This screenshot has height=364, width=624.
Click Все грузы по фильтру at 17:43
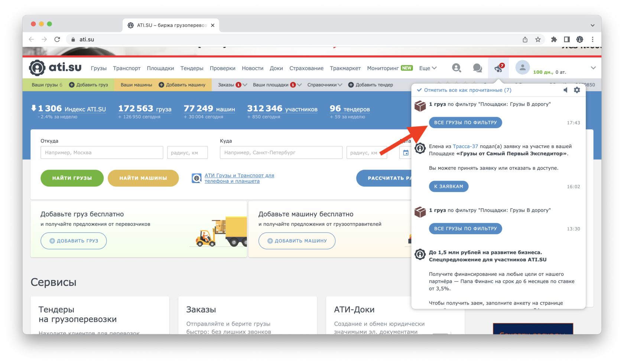pos(465,122)
